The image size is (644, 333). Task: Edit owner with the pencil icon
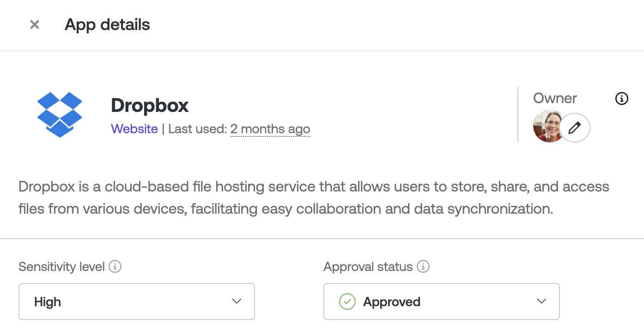(x=575, y=127)
